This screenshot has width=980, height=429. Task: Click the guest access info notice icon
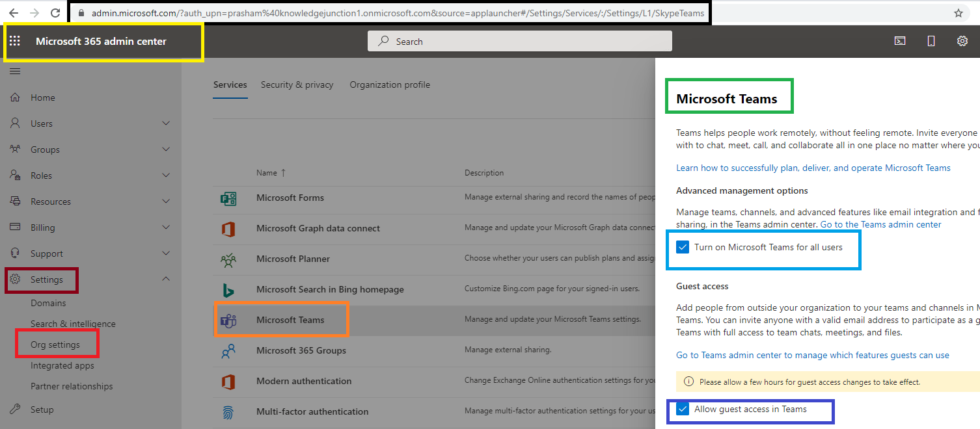point(689,382)
